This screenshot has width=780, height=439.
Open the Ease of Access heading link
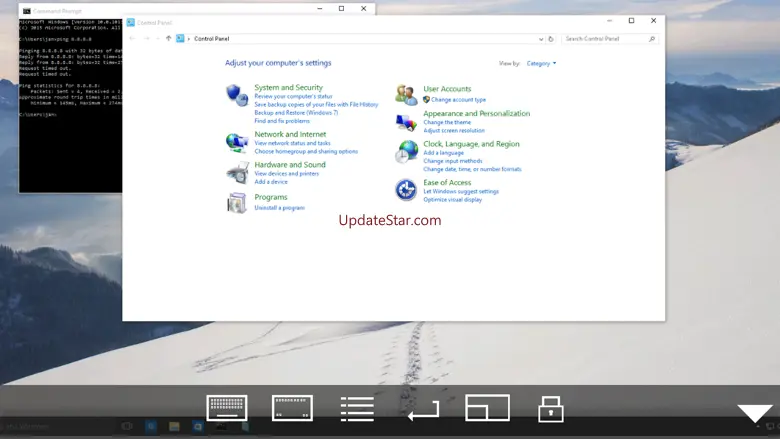447,182
